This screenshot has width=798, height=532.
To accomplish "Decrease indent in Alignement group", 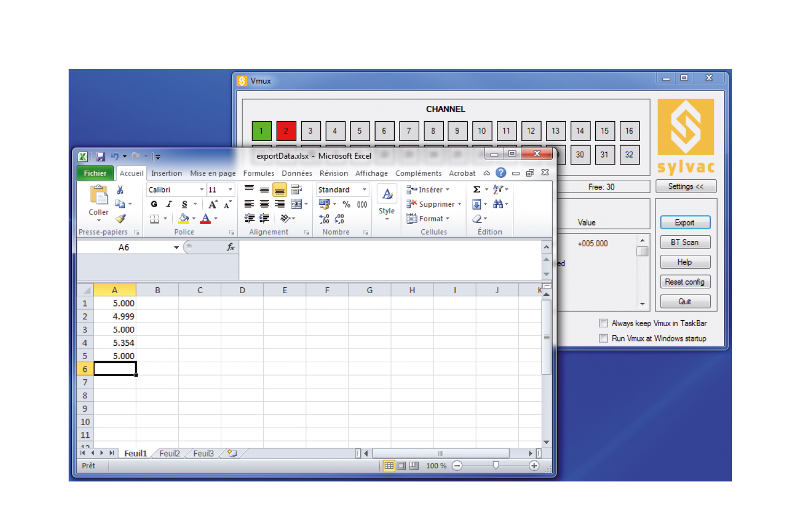I will [249, 218].
